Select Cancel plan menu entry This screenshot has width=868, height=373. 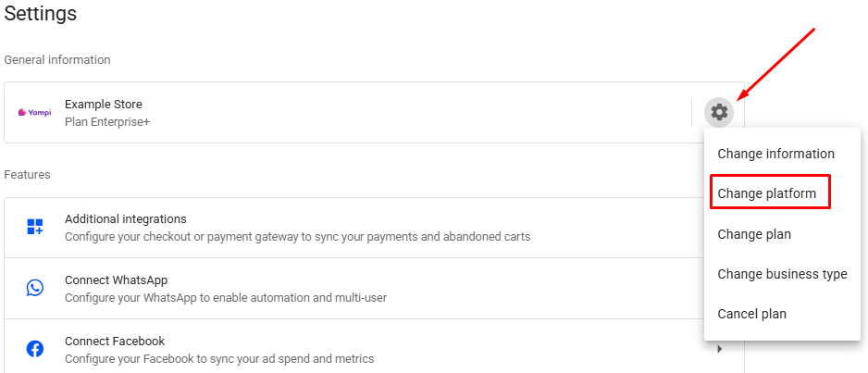[751, 314]
